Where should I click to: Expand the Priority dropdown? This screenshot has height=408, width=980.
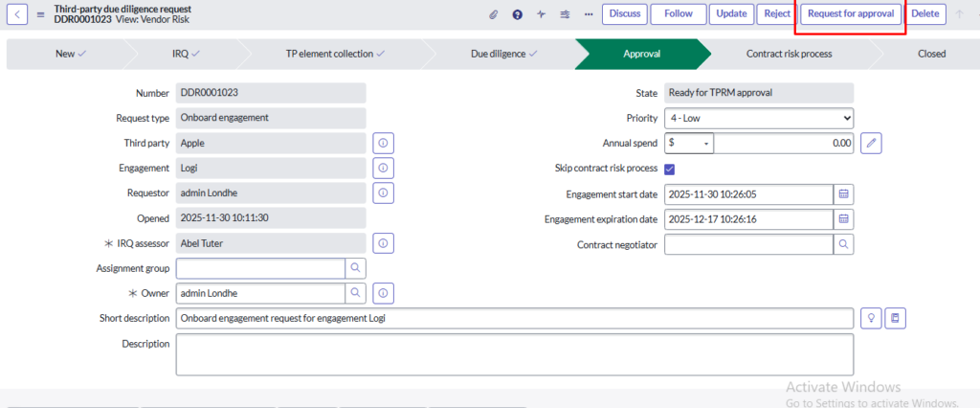tap(759, 118)
